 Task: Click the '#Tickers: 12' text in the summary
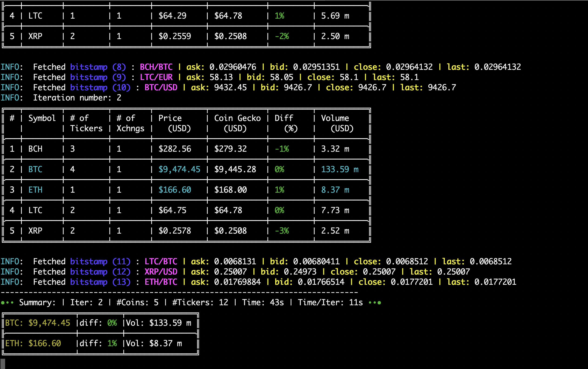(x=200, y=302)
